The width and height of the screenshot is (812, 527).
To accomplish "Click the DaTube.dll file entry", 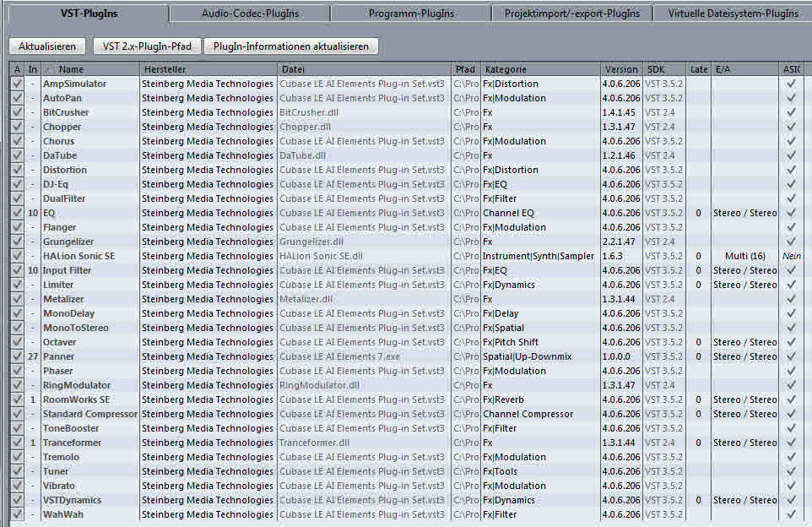I will (x=302, y=155).
